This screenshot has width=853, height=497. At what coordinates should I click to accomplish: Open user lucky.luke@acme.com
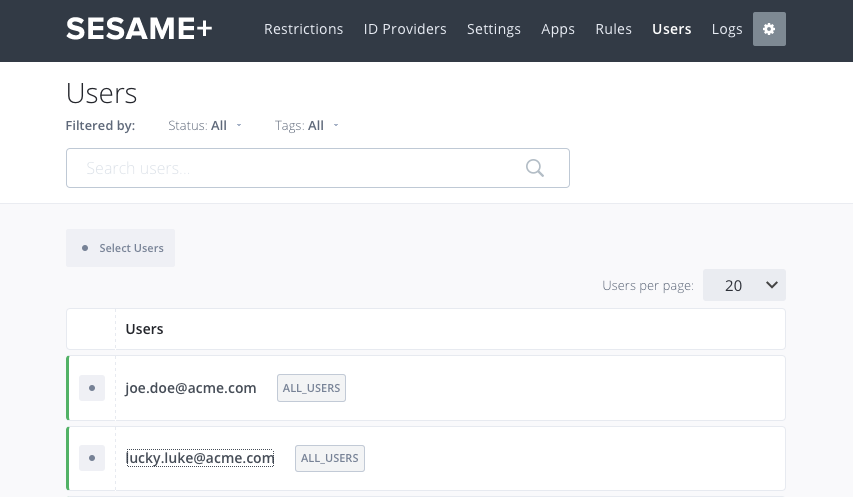(200, 458)
